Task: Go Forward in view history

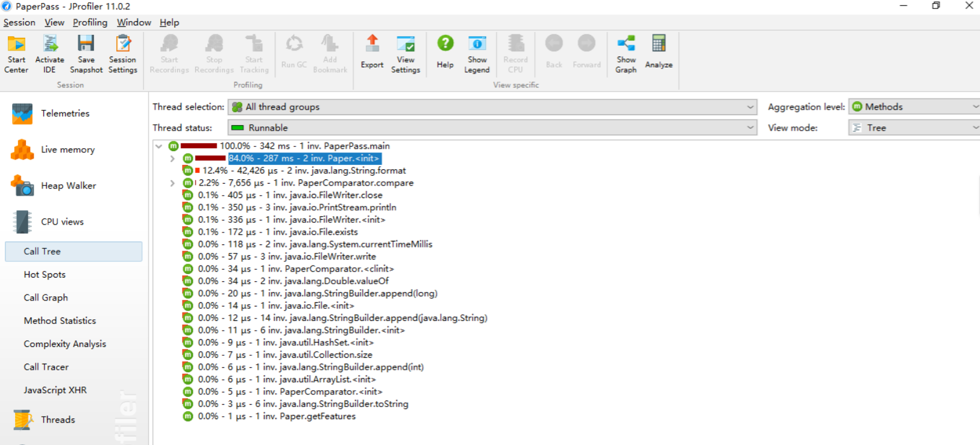Action: (x=586, y=52)
